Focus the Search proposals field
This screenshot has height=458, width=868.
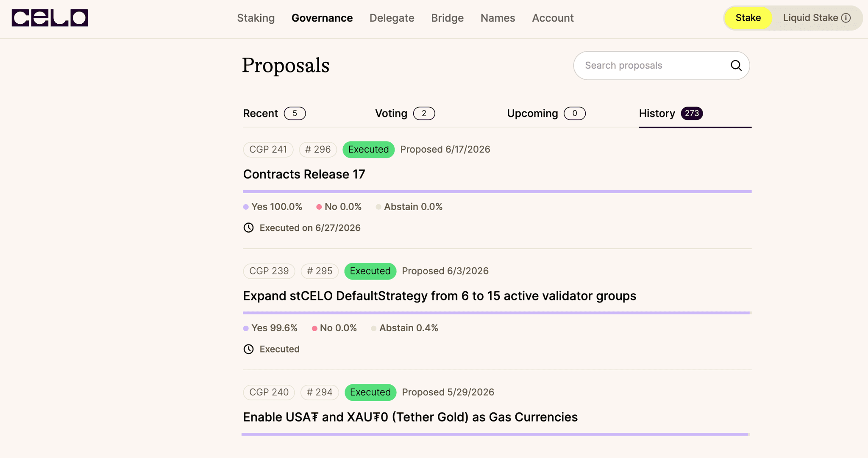[x=661, y=65]
